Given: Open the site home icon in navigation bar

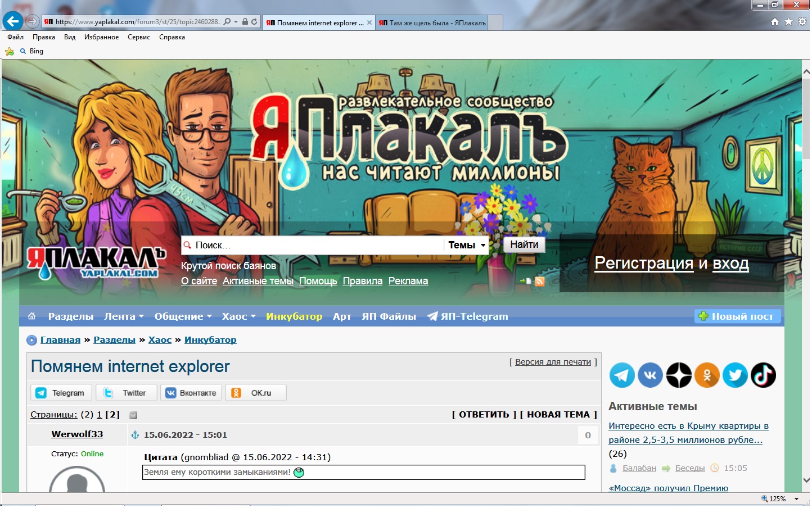Looking at the screenshot, I should [32, 316].
